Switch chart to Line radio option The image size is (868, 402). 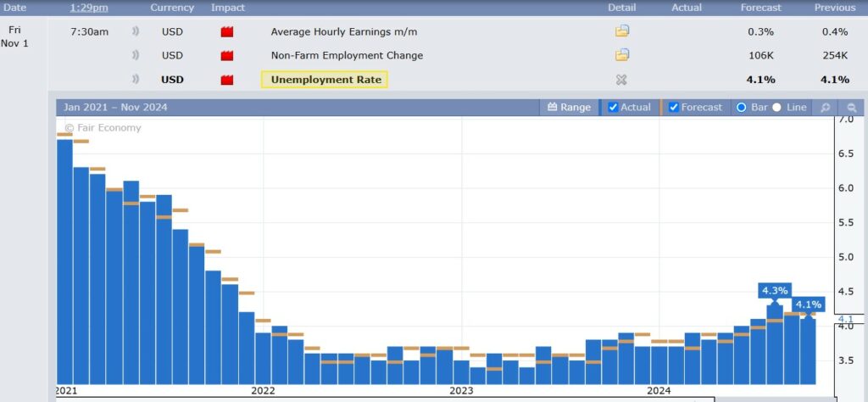pyautogui.click(x=776, y=108)
